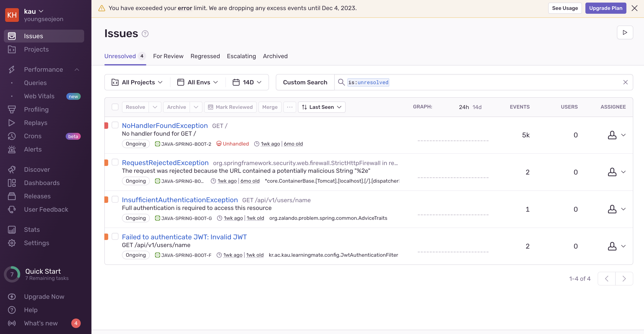
Task: Click the Upgrade Plan button
Action: pyautogui.click(x=606, y=8)
